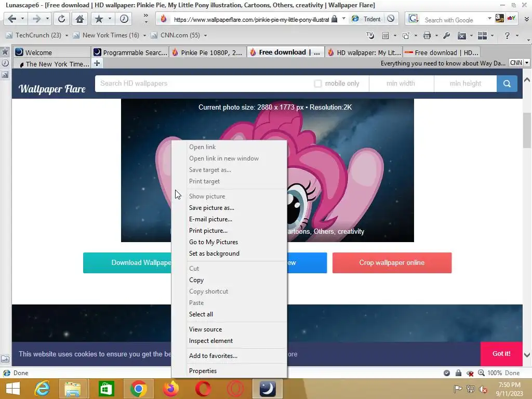The width and height of the screenshot is (532, 399).
Task: Click the min width input field
Action: point(401,84)
